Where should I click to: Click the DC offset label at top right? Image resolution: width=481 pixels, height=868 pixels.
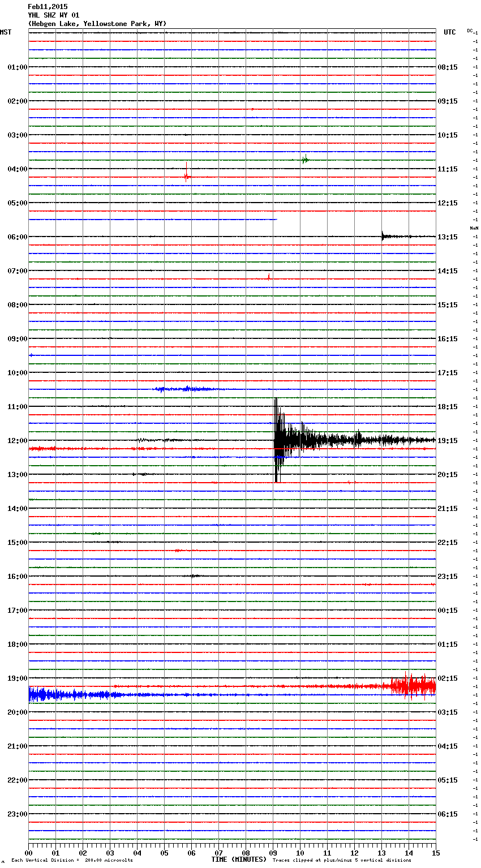pyautogui.click(x=470, y=31)
